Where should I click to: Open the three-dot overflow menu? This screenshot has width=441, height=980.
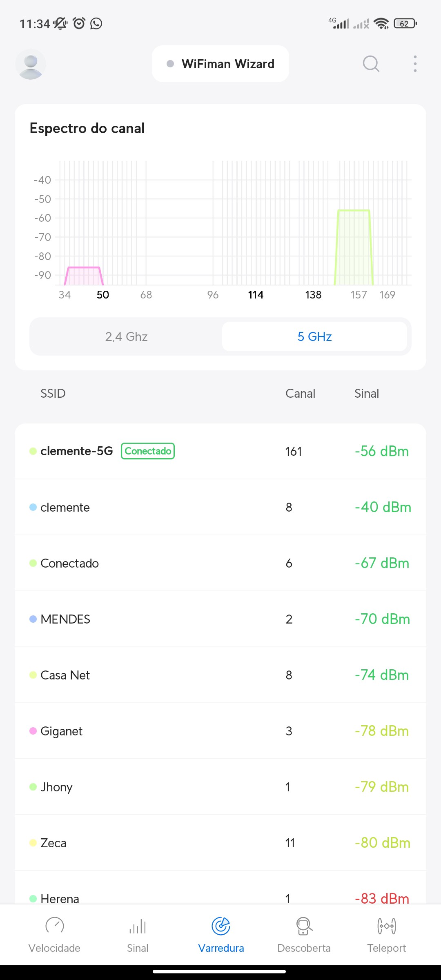coord(415,64)
